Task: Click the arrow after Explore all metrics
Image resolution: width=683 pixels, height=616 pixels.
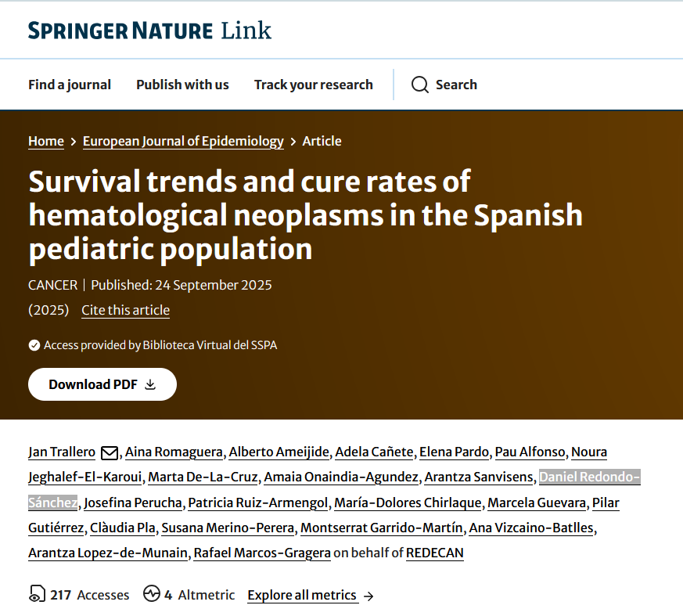Action: tap(369, 596)
